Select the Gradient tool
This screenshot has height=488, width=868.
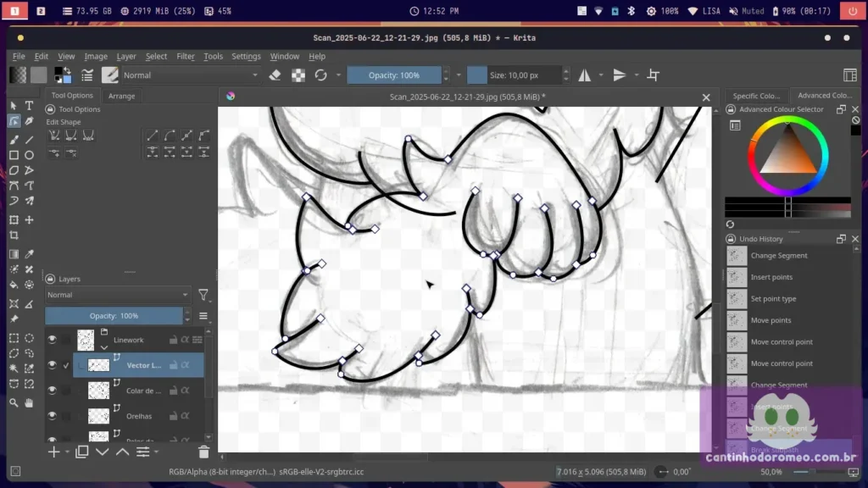coord(14,254)
